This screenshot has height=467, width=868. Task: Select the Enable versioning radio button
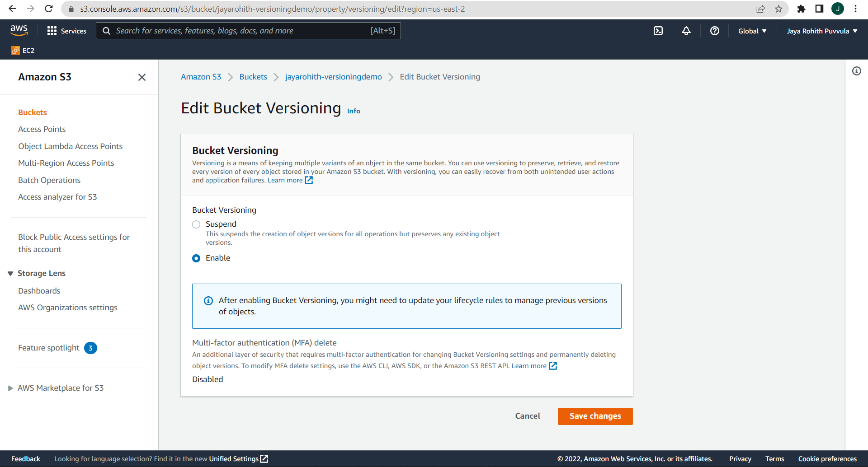pyautogui.click(x=196, y=258)
